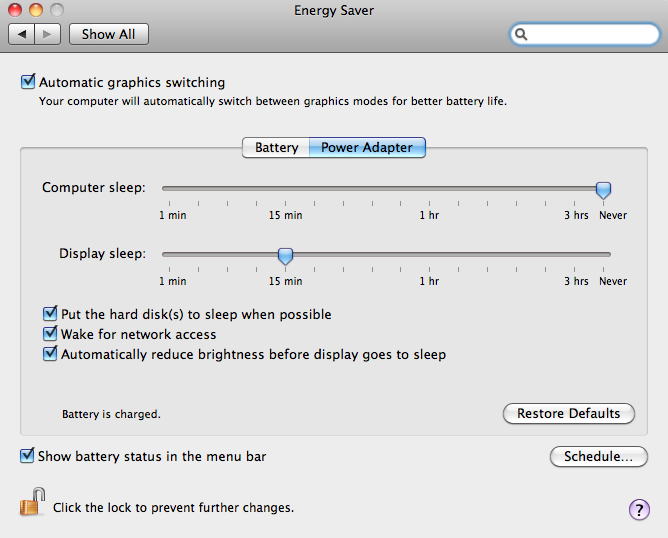Viewport: 668px width, 538px height.
Task: Click the forward navigation arrow
Action: 48,34
